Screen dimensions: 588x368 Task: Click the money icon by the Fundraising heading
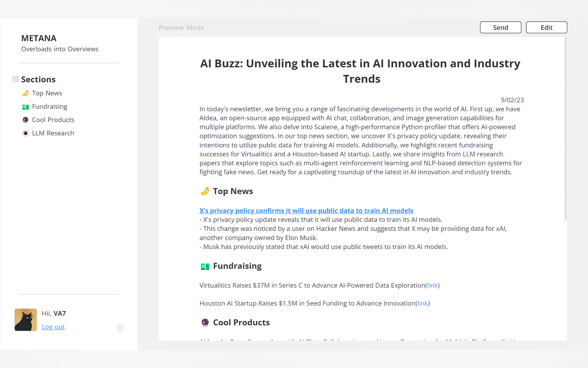tap(205, 266)
